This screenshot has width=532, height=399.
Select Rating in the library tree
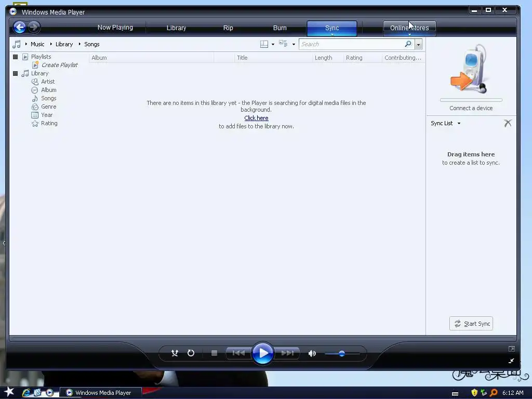(49, 123)
